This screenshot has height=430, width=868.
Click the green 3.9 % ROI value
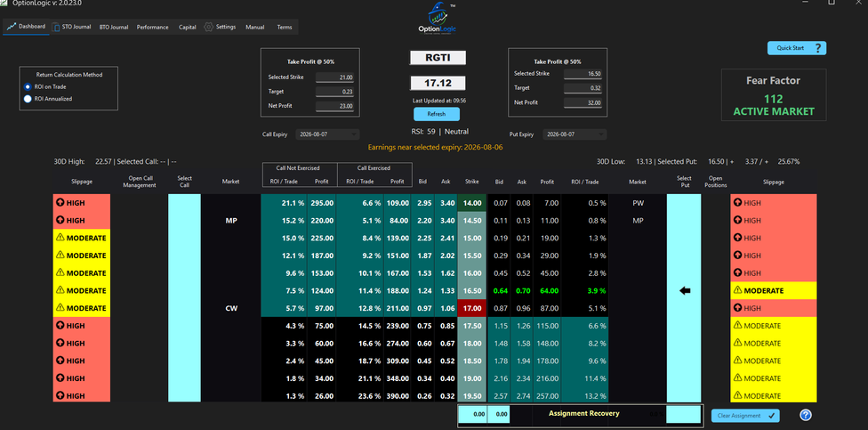coord(595,290)
